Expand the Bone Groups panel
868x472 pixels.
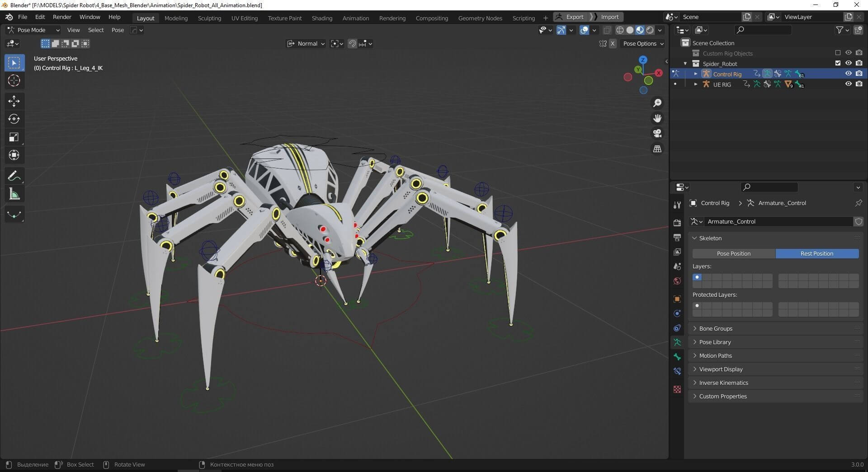[716, 328]
